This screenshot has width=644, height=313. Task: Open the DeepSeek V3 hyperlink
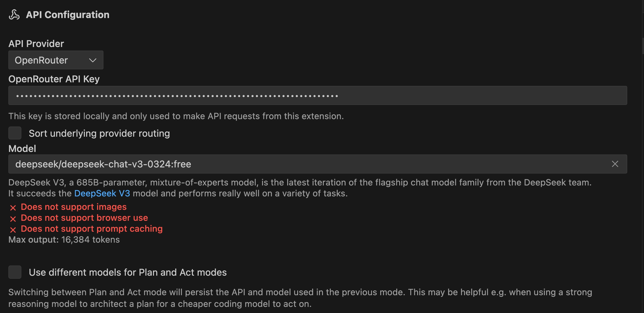point(102,194)
